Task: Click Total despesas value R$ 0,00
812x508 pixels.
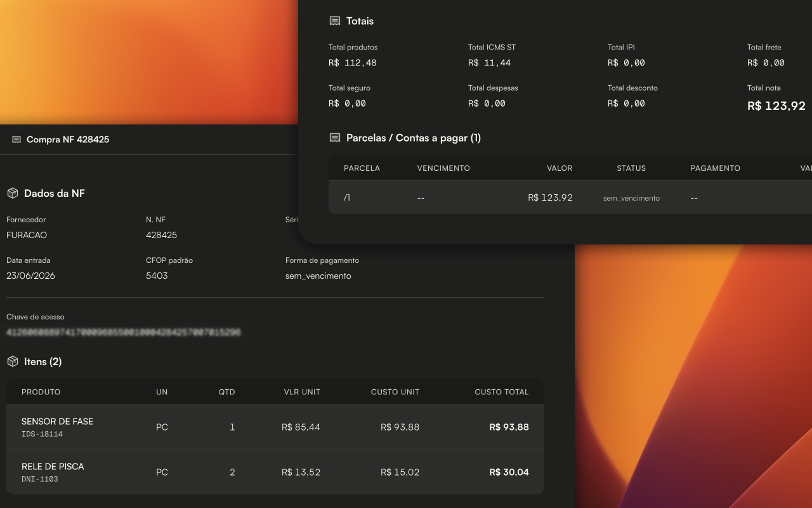Action: (x=487, y=104)
